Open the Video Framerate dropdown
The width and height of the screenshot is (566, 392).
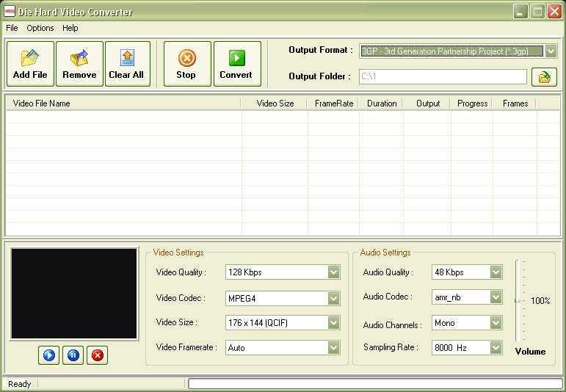pyautogui.click(x=333, y=348)
